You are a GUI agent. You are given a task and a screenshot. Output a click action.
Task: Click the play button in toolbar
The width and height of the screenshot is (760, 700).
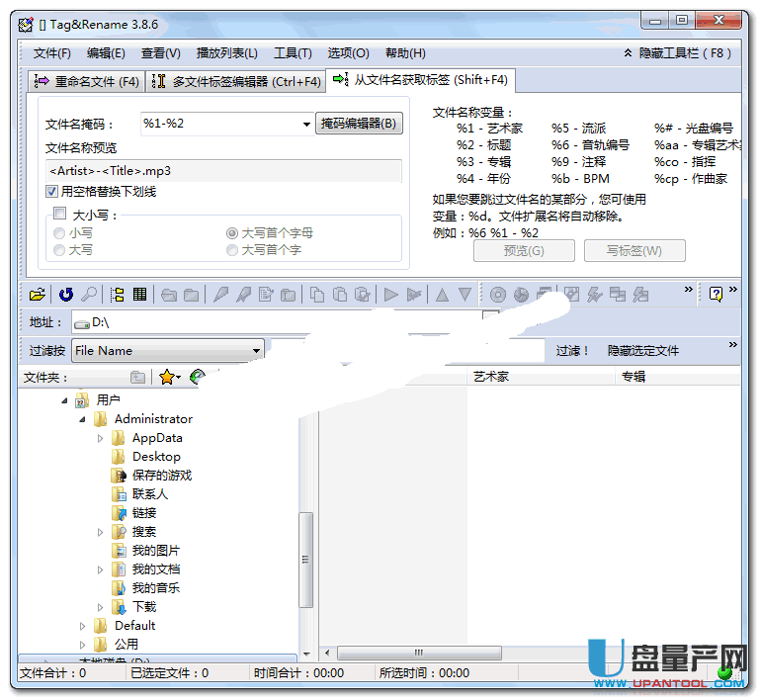[x=390, y=294]
